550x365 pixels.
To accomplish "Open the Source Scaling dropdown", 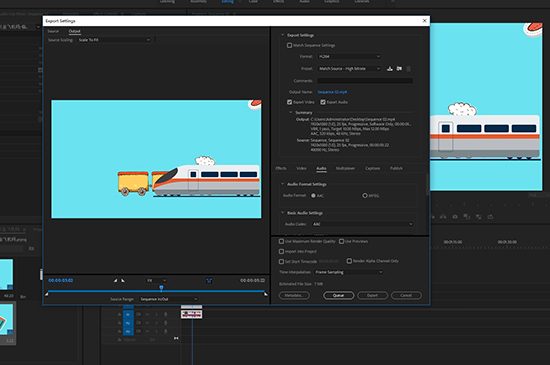I will coord(114,40).
